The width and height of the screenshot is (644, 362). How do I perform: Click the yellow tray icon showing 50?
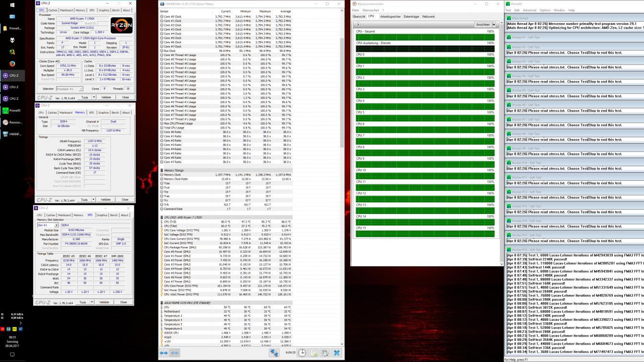pyautogui.click(x=14, y=329)
